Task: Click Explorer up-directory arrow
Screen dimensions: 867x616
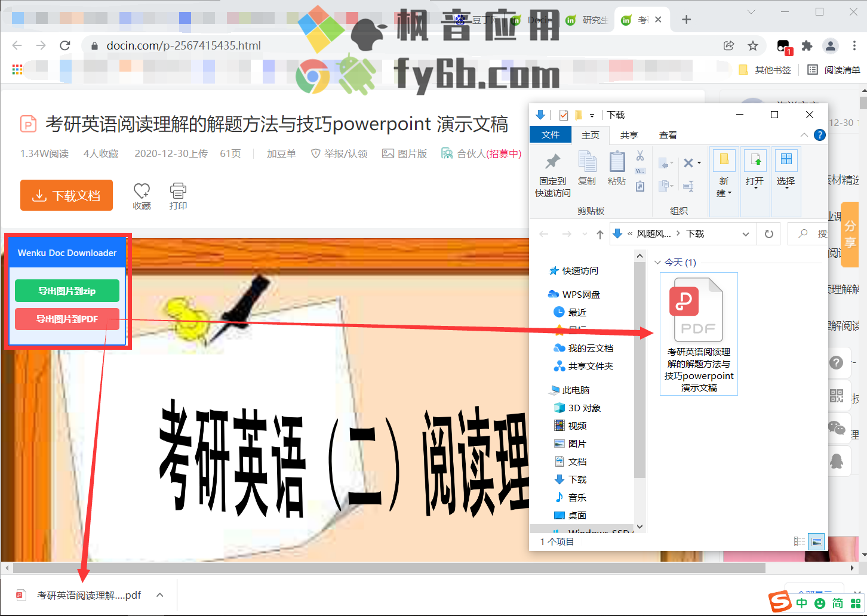Action: (599, 234)
